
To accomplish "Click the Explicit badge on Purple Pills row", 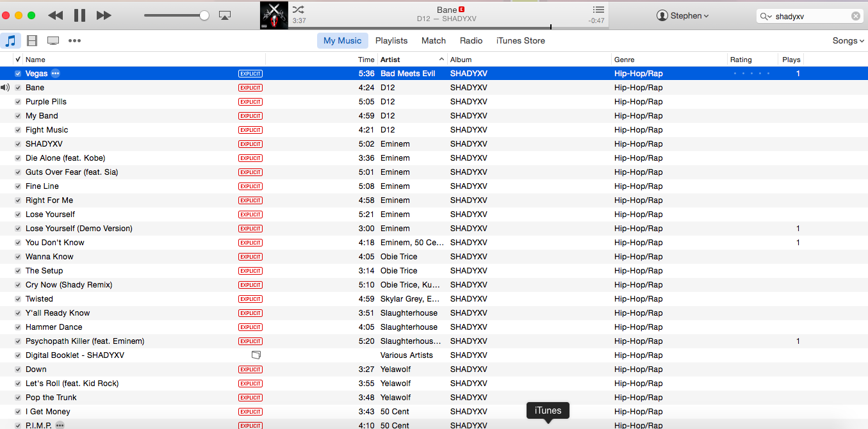I will point(250,102).
